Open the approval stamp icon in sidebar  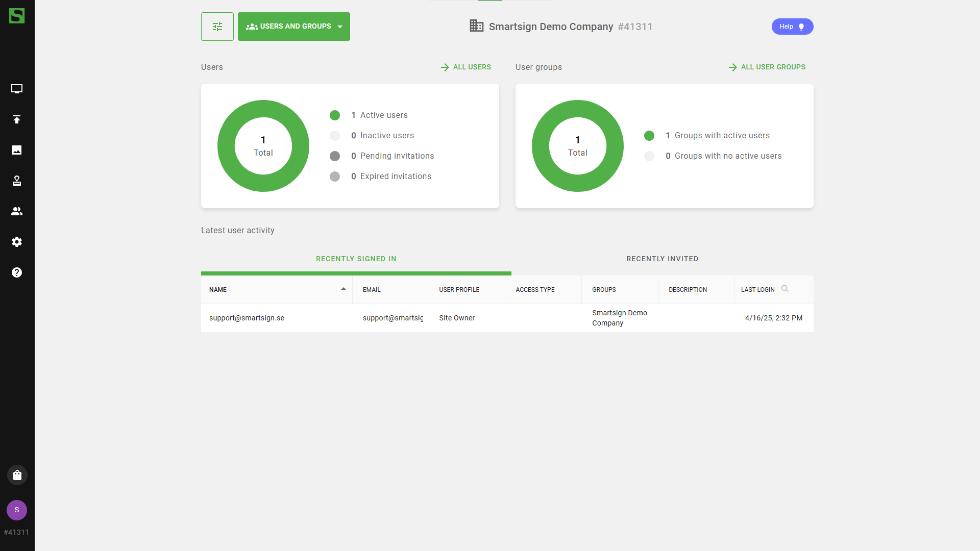pyautogui.click(x=17, y=181)
